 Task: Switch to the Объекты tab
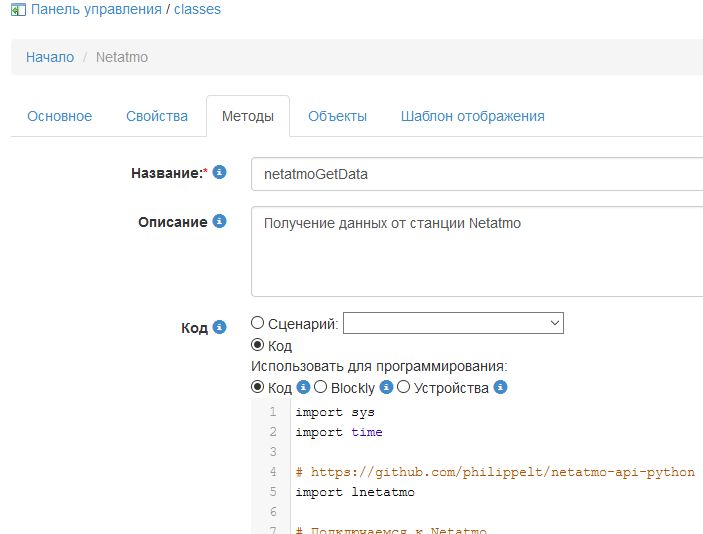(x=337, y=116)
